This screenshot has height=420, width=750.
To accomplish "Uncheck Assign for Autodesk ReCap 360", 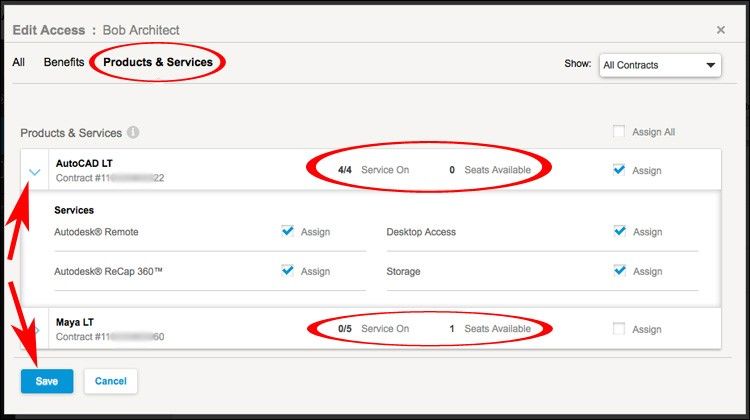I will point(287,270).
